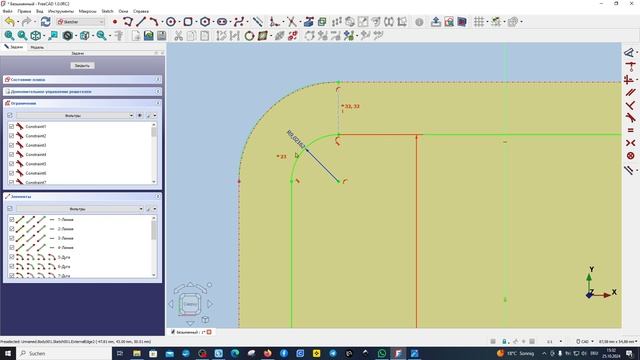
Task: Click the Fit selection zoom icon
Action: pyautogui.click(x=22, y=36)
